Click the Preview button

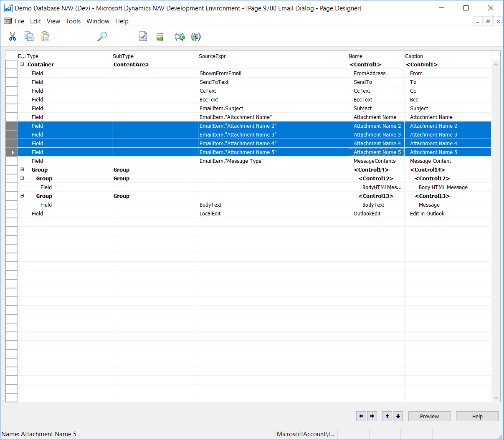(x=429, y=416)
